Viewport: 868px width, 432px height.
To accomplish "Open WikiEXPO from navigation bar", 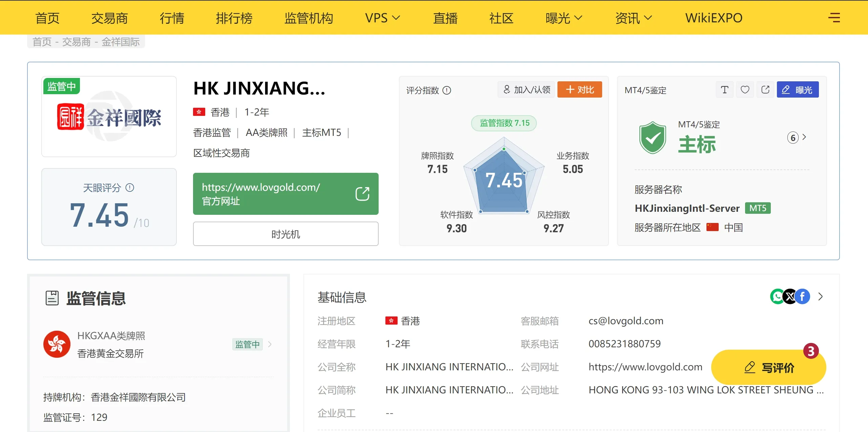I will pyautogui.click(x=714, y=18).
